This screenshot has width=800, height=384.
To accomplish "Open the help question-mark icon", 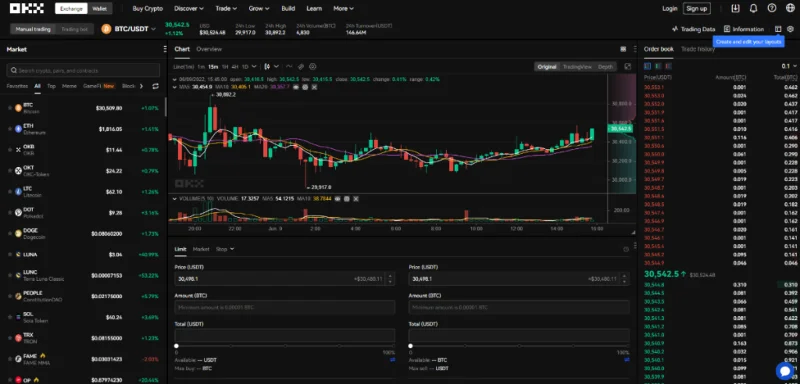I will (x=772, y=8).
